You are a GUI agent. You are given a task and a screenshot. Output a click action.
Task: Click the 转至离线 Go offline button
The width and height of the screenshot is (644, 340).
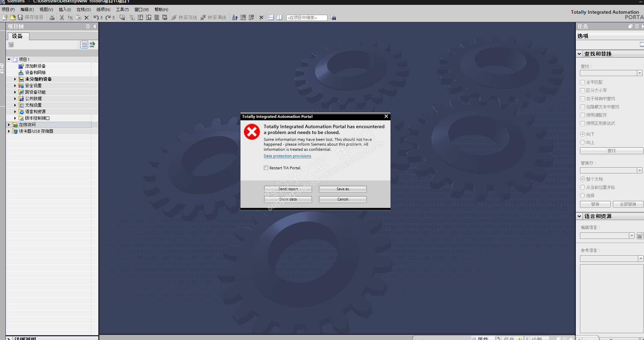213,17
